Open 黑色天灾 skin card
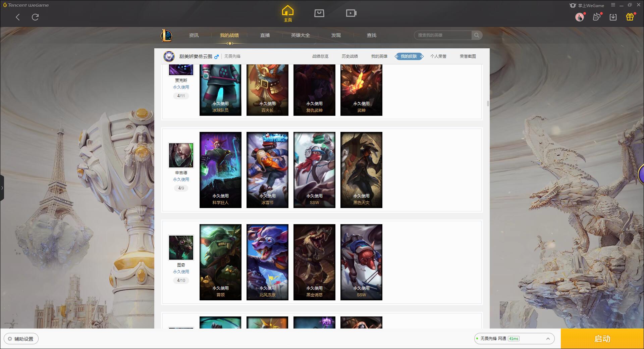This screenshot has height=349, width=644. click(361, 170)
